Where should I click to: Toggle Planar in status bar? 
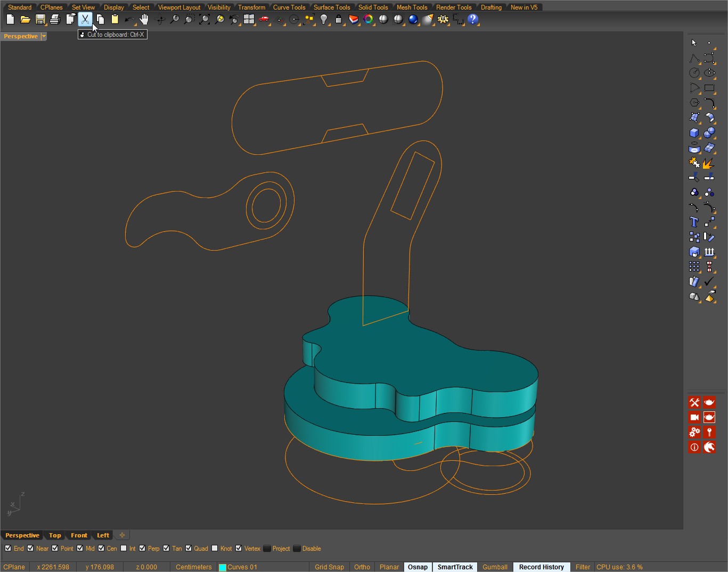pyautogui.click(x=389, y=567)
